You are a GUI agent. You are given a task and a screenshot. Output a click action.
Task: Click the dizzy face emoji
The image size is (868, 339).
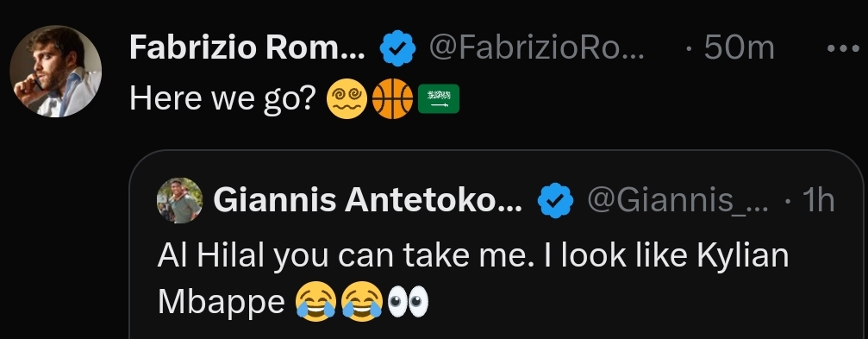click(x=347, y=98)
